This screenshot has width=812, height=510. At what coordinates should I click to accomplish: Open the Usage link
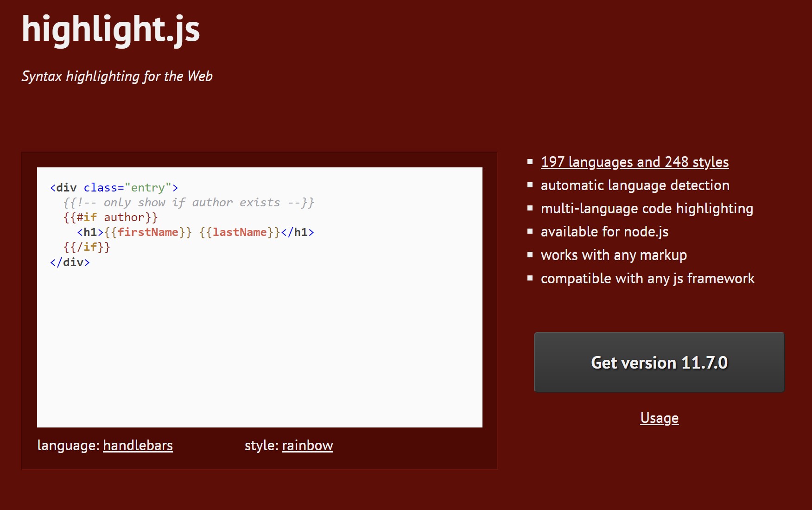[659, 418]
